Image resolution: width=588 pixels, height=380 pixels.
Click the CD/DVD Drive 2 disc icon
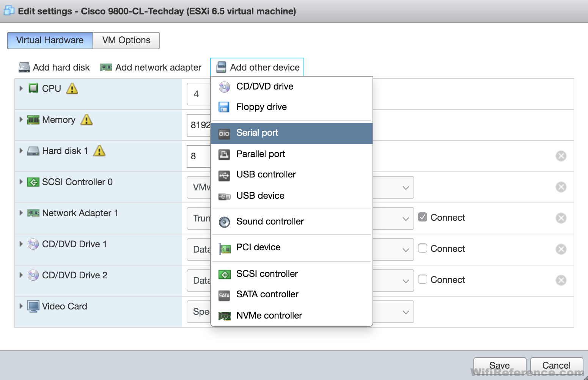coord(33,275)
